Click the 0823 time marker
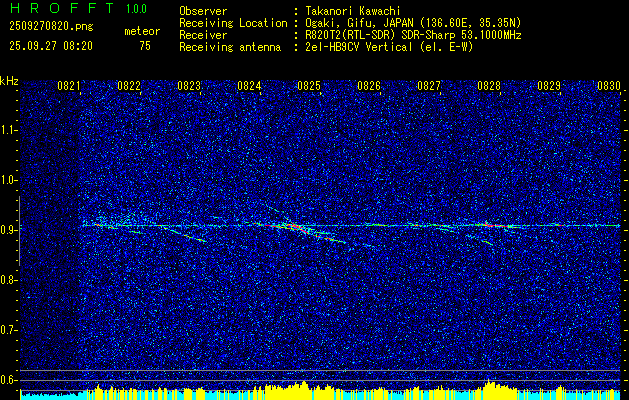The image size is (629, 400). (x=189, y=85)
